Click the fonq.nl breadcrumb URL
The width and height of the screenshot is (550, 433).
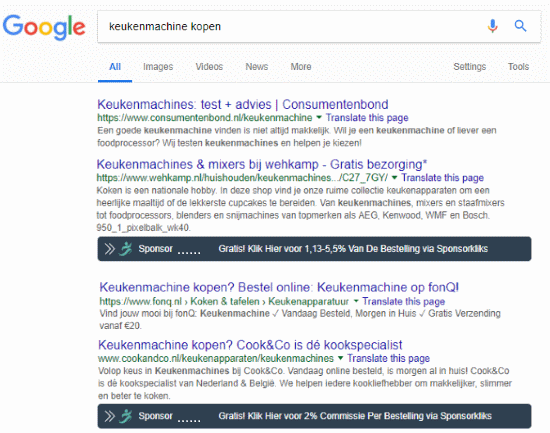[224, 301]
